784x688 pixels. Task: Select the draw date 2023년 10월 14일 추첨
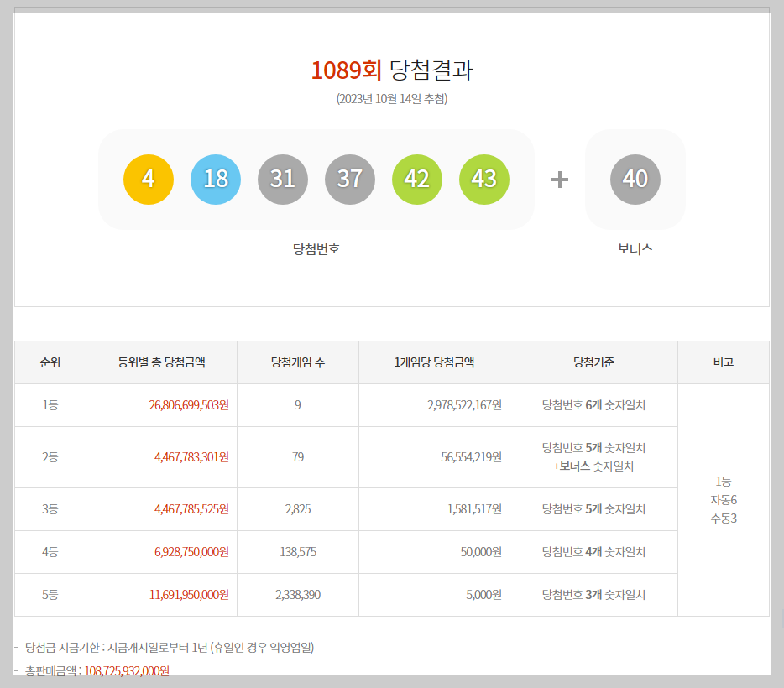(392, 99)
